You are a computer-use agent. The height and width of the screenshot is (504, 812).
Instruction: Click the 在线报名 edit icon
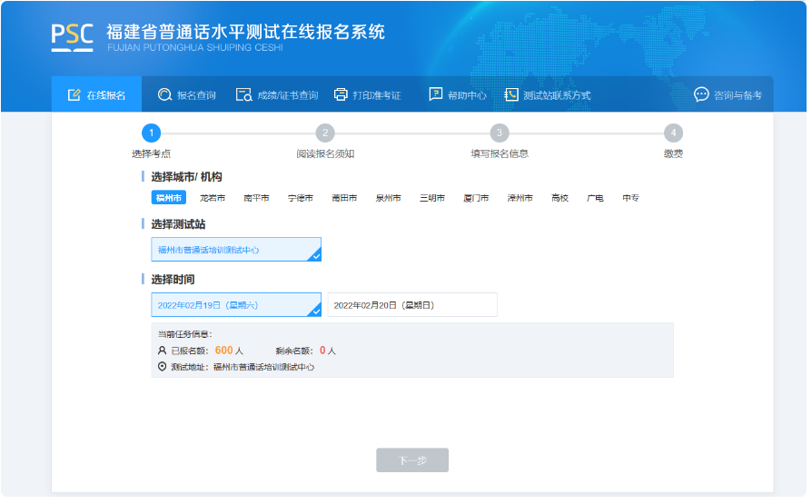(x=74, y=94)
